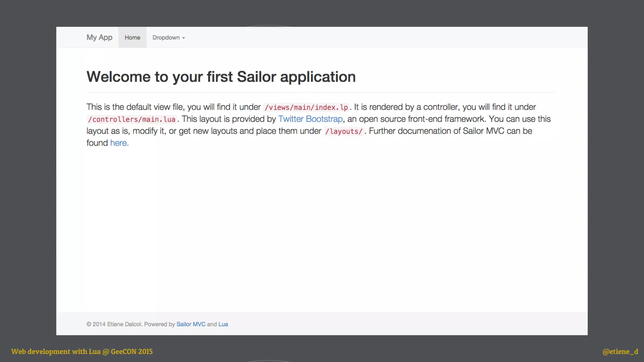Click the @etiene_d handle on slide
This screenshot has height=362, width=644.
click(620, 352)
